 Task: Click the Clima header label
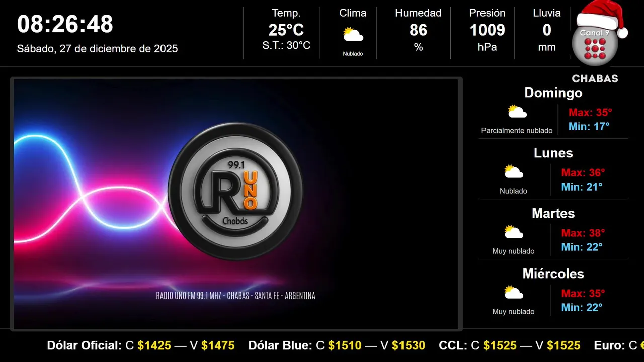353,13
